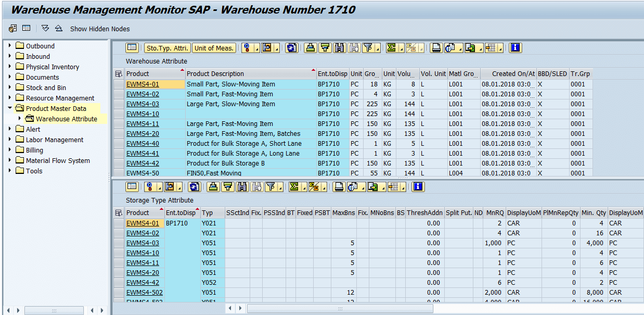Click the horizontal scrollbar of the lower table

click(340, 308)
